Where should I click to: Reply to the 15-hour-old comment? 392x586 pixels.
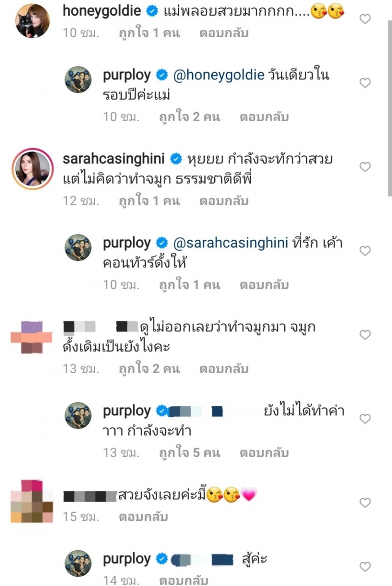[144, 517]
